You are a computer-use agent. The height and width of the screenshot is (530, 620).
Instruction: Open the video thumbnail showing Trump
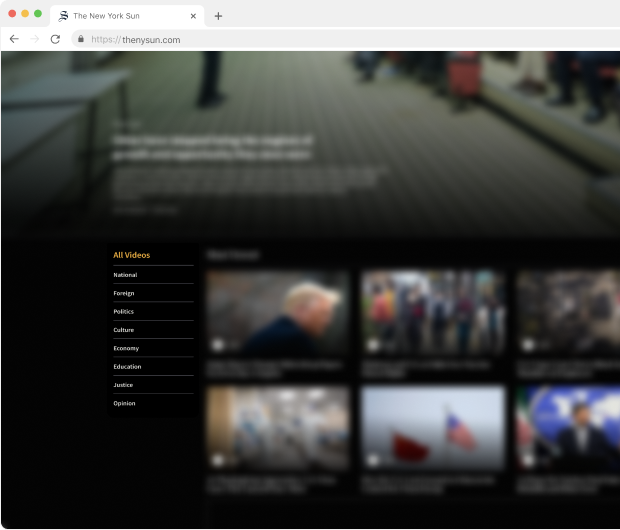(x=277, y=312)
